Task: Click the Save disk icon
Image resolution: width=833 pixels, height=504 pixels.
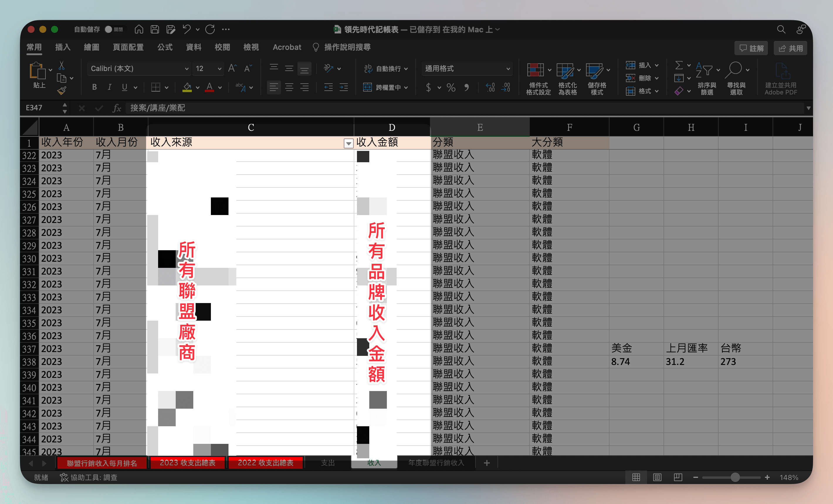Action: tap(155, 30)
